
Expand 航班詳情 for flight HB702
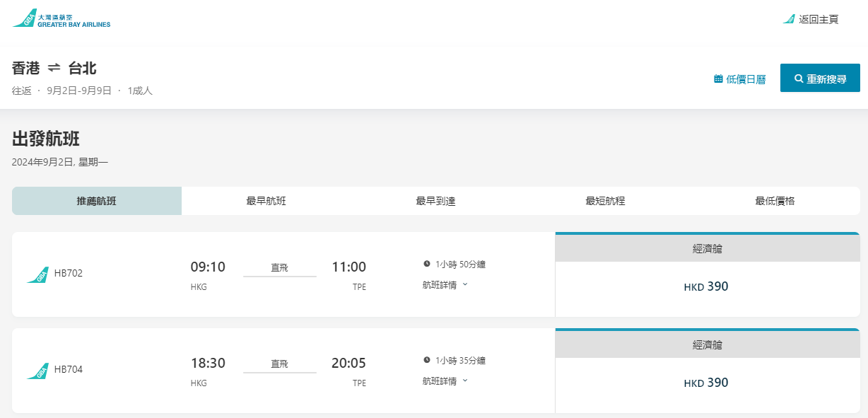coord(445,285)
